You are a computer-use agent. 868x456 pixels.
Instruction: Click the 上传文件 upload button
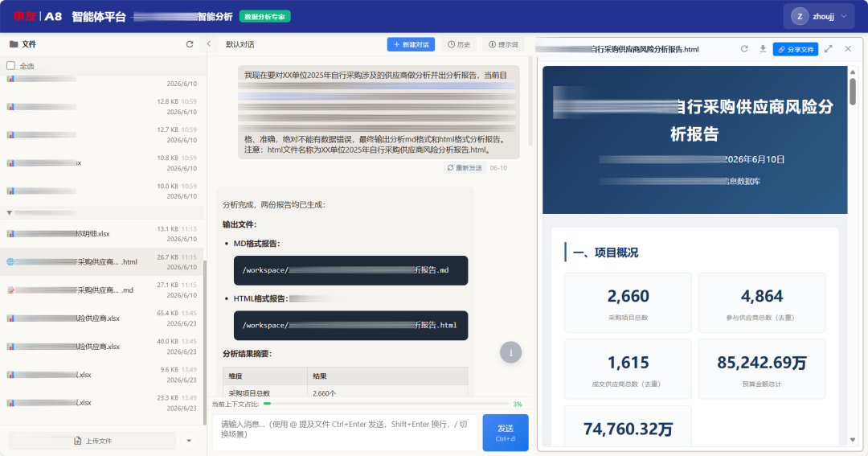[x=92, y=441]
